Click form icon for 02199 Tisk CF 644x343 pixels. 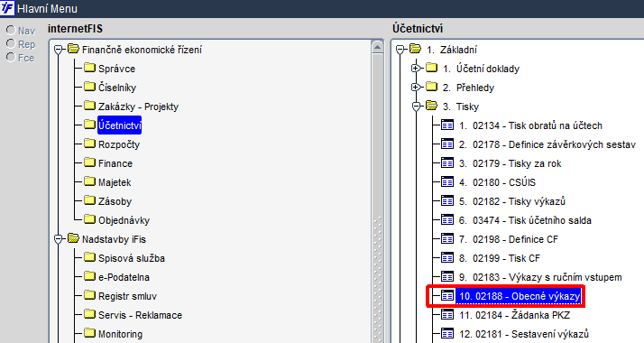pos(447,257)
